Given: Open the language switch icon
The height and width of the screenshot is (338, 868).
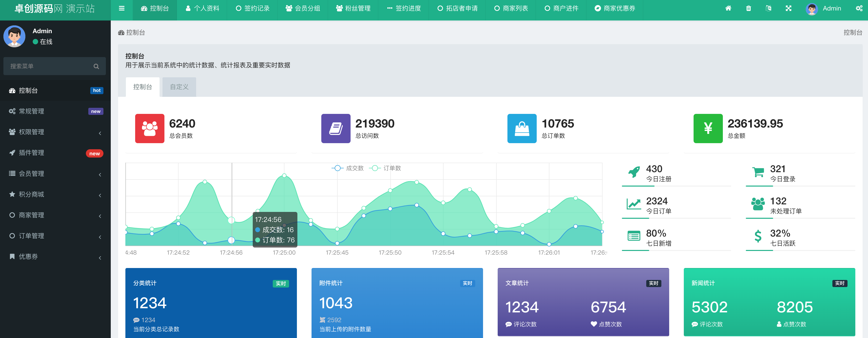Looking at the screenshot, I should pyautogui.click(x=768, y=9).
